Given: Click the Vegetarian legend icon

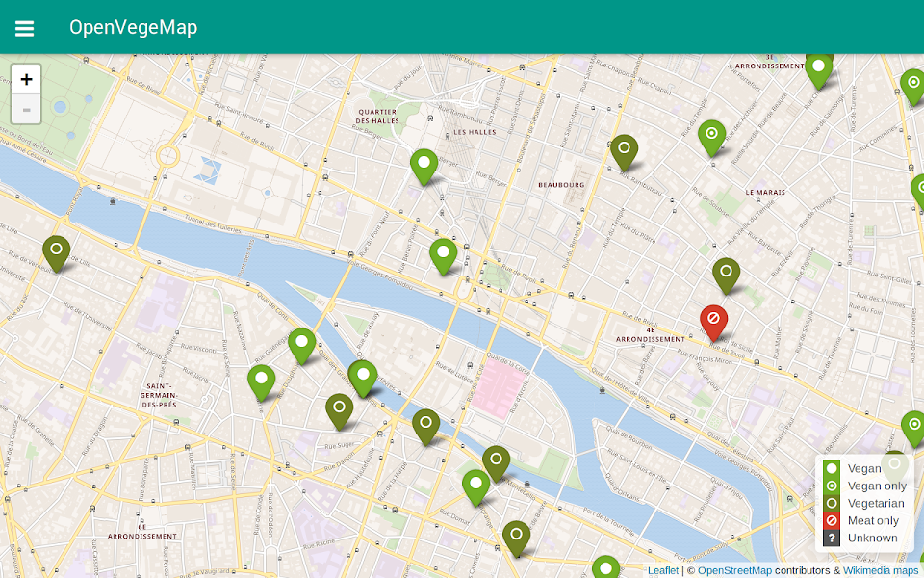Looking at the screenshot, I should pyautogui.click(x=832, y=503).
